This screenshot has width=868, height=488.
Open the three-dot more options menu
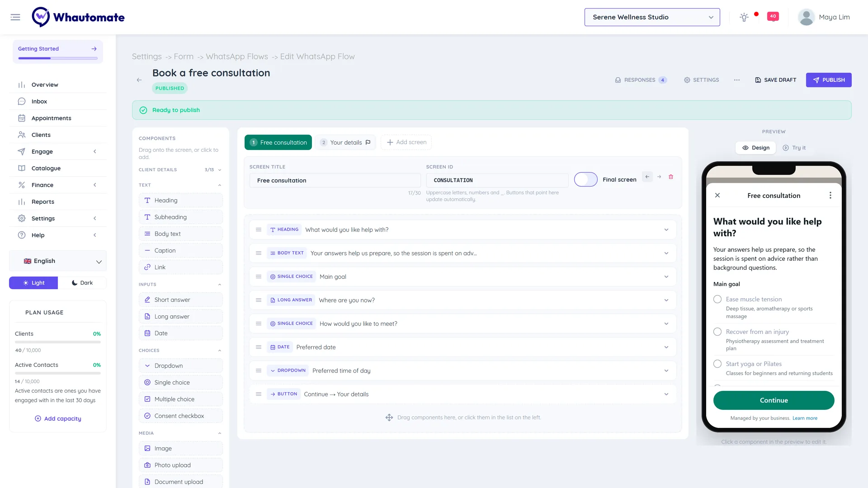point(737,80)
